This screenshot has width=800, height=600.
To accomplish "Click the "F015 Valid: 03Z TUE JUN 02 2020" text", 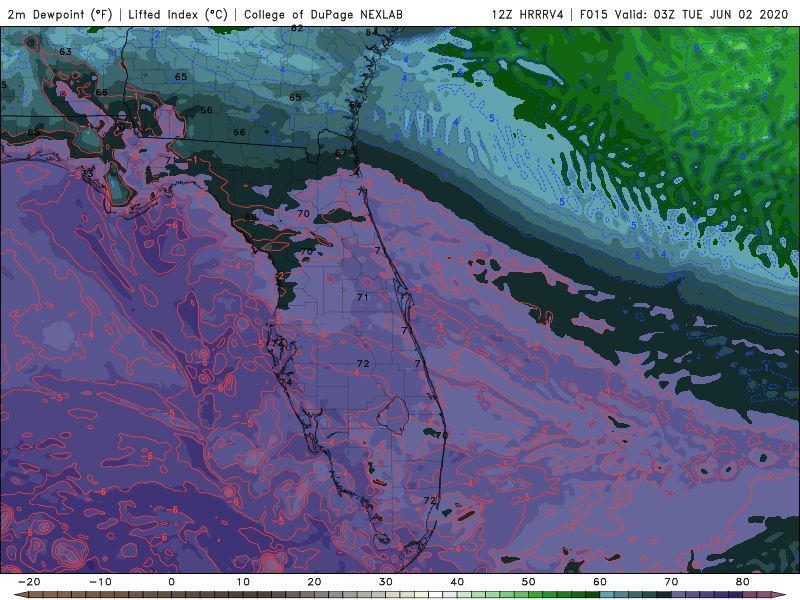I will [684, 14].
